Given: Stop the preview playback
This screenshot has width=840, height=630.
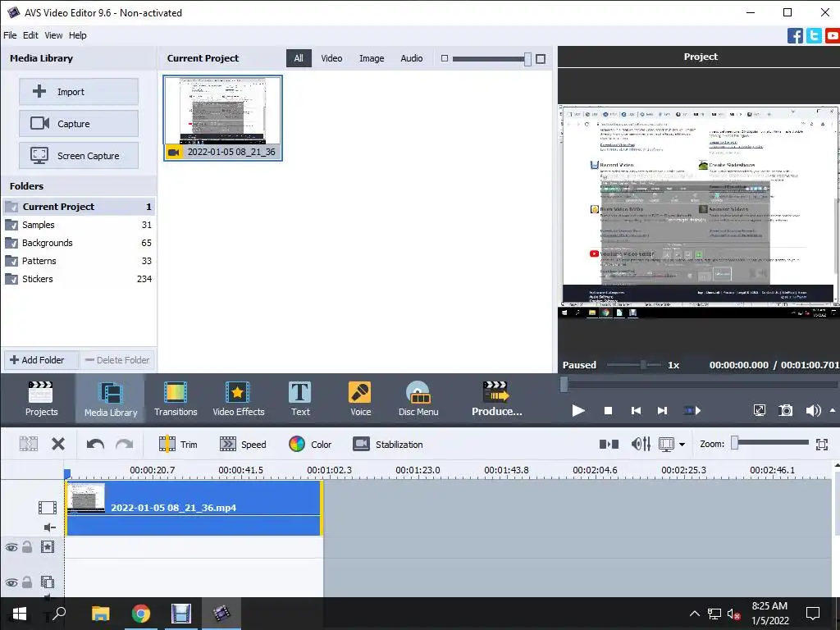Looking at the screenshot, I should 608,411.
